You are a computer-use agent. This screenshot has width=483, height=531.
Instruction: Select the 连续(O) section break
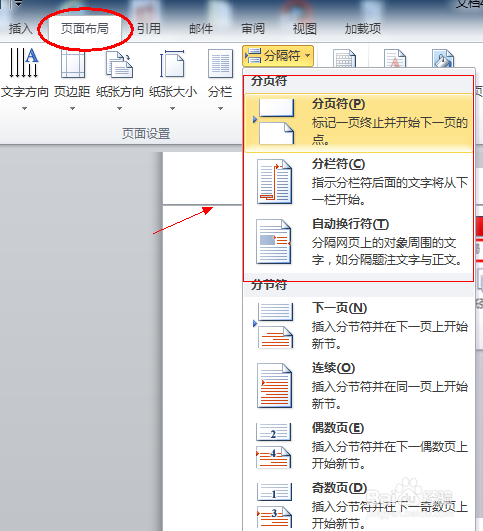(358, 386)
